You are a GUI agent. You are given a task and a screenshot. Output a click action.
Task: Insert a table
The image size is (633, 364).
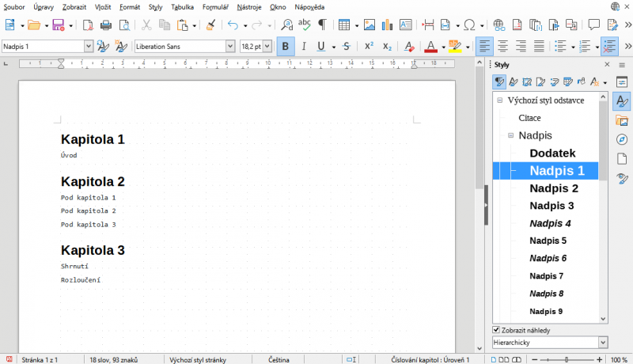(344, 25)
